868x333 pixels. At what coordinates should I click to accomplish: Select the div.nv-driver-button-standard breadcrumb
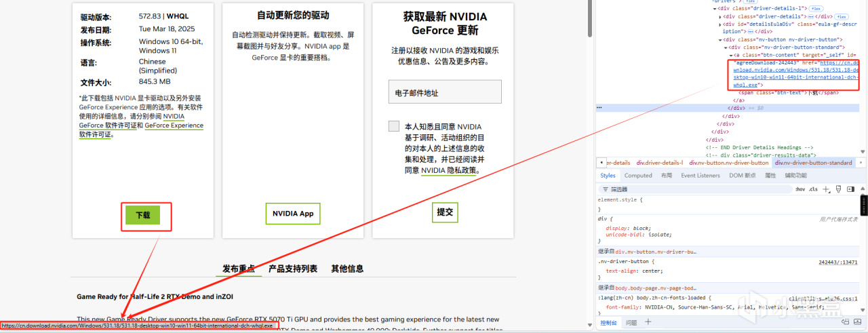tap(813, 163)
